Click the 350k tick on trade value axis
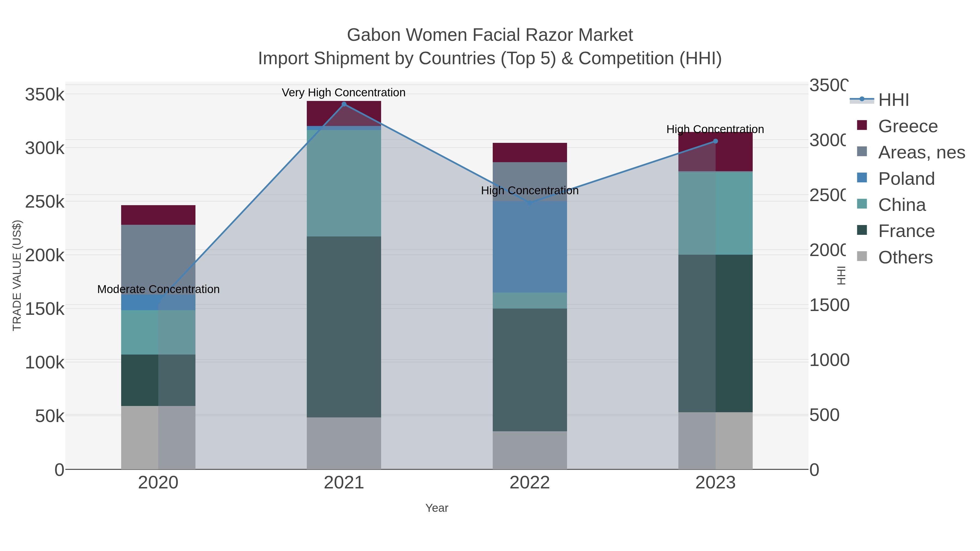The height and width of the screenshot is (551, 980). 45,94
